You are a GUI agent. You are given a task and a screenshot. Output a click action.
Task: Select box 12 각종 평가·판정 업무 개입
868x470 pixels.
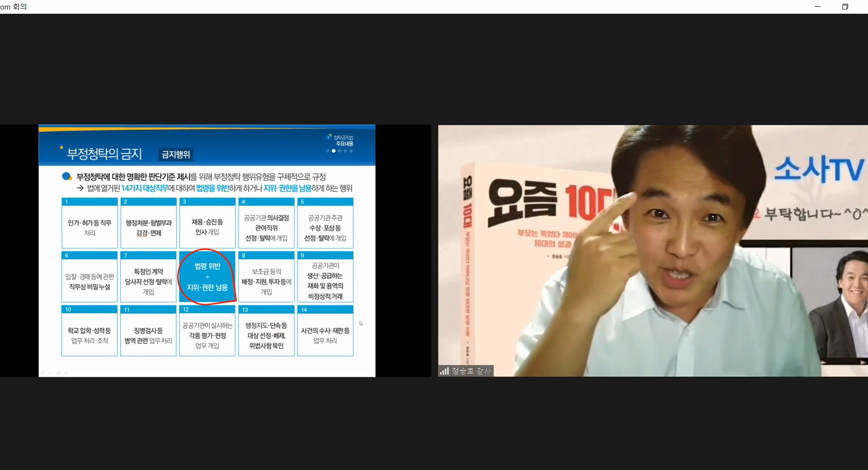point(208,331)
